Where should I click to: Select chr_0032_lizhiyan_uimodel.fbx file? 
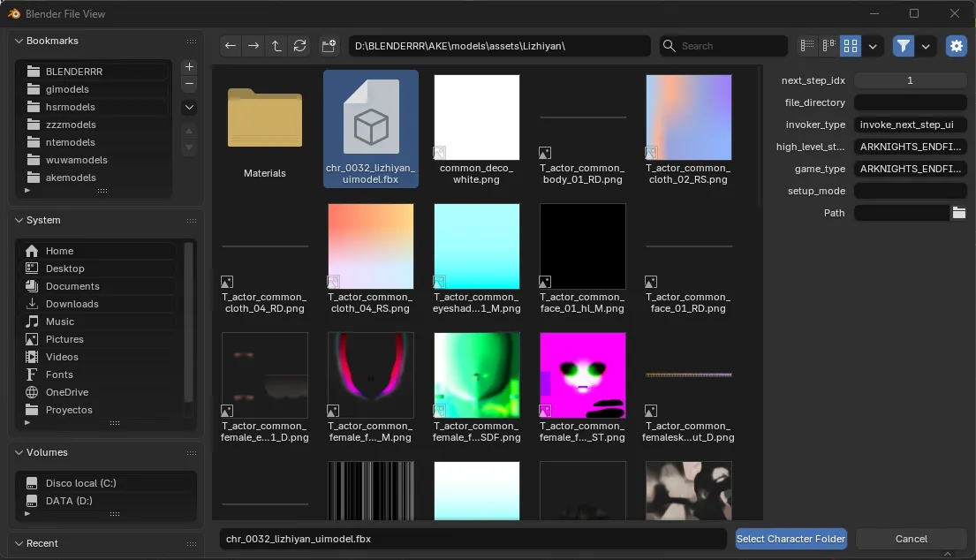click(371, 130)
